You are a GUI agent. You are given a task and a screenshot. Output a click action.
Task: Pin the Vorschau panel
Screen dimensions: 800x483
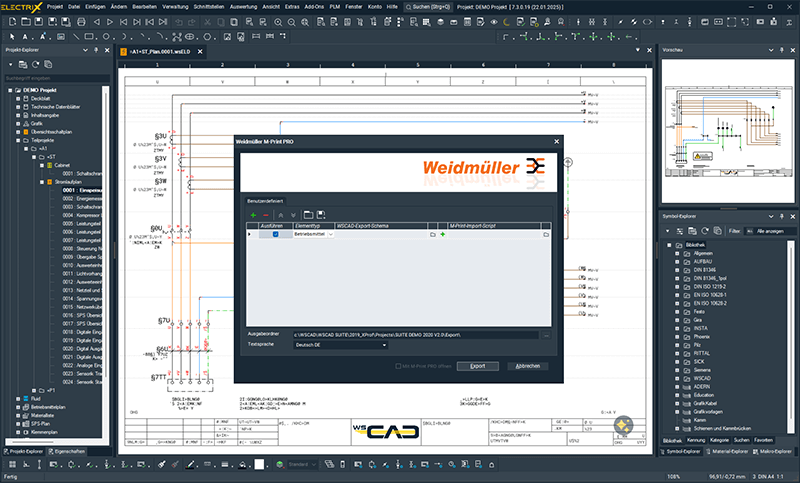(782, 50)
